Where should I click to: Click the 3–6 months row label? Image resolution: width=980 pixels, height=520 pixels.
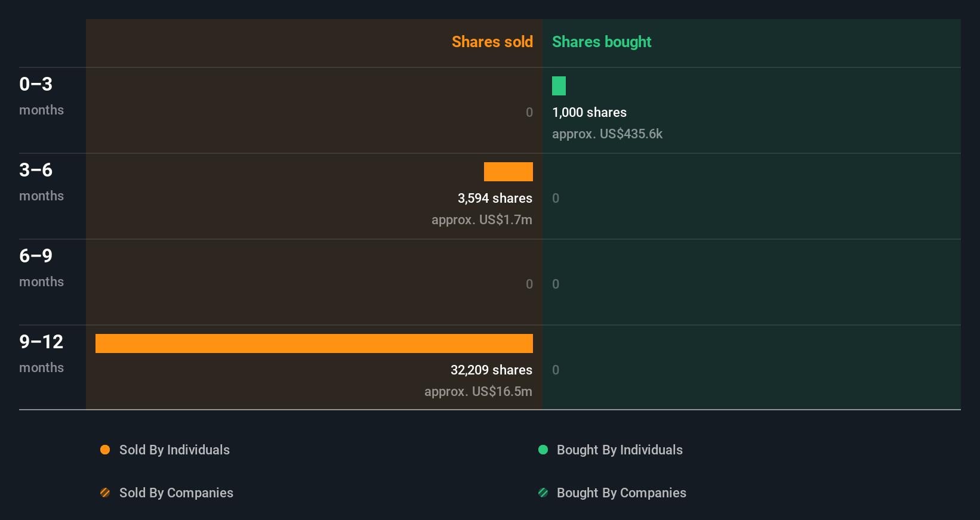[x=41, y=182]
